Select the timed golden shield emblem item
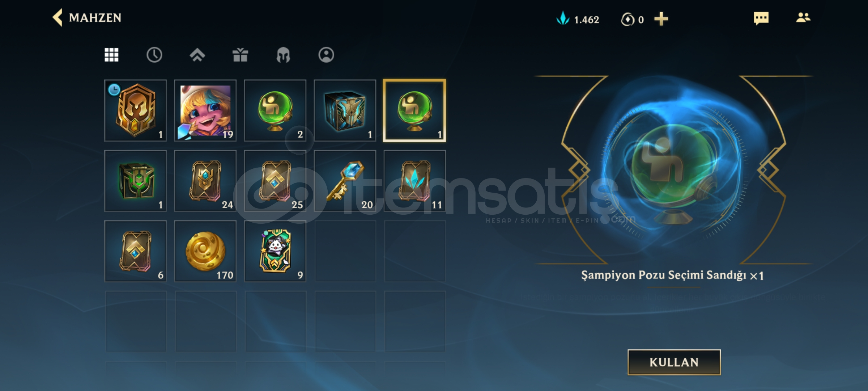 pos(136,110)
